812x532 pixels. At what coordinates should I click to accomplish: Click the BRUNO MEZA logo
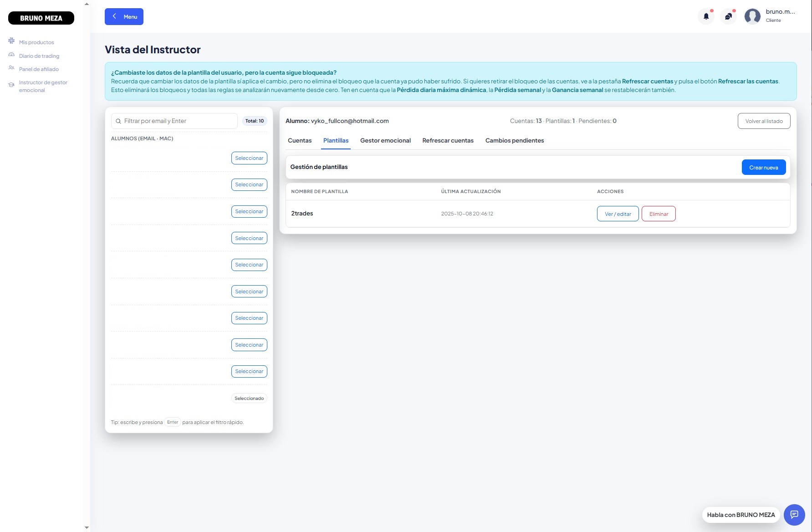tap(41, 18)
